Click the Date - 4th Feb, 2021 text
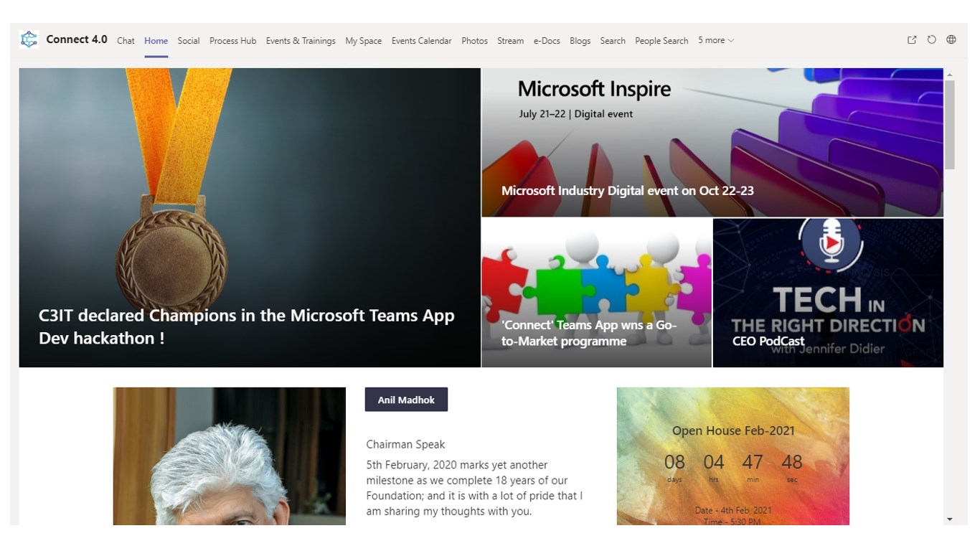Viewport: 980px width, 551px height. [x=733, y=510]
